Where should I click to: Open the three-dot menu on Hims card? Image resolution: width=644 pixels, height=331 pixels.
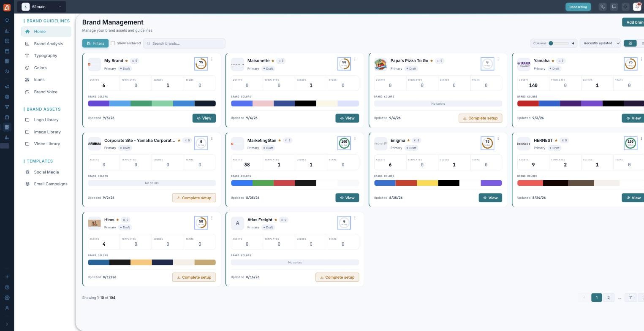pos(212,218)
